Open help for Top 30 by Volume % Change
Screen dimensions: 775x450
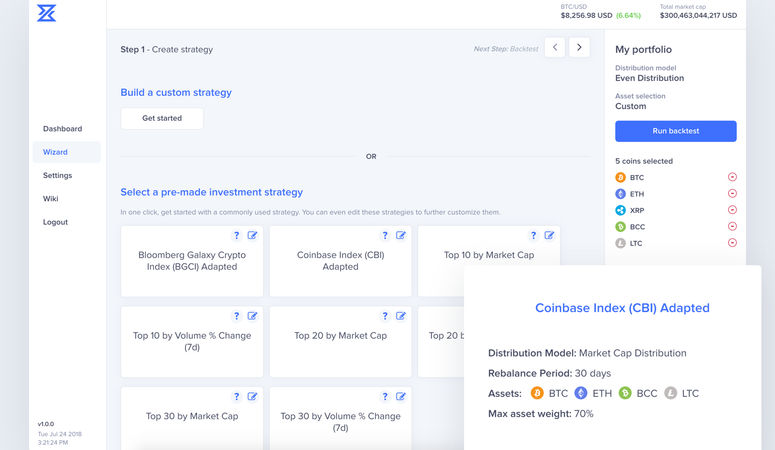click(x=385, y=397)
